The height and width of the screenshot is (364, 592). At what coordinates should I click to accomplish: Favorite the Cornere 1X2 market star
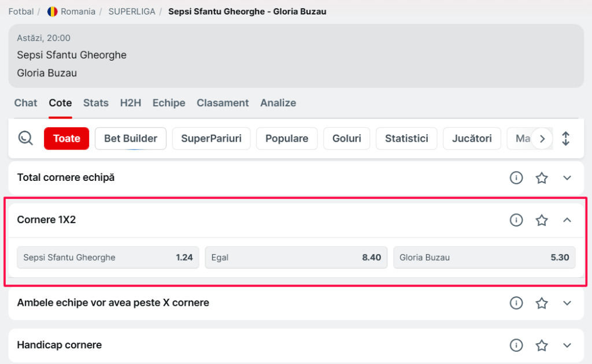[x=542, y=220]
